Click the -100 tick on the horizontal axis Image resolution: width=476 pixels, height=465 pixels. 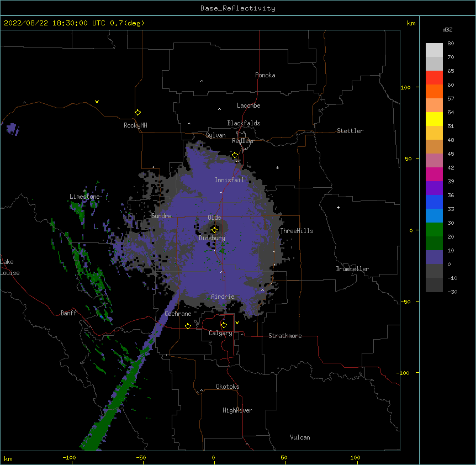click(x=69, y=457)
